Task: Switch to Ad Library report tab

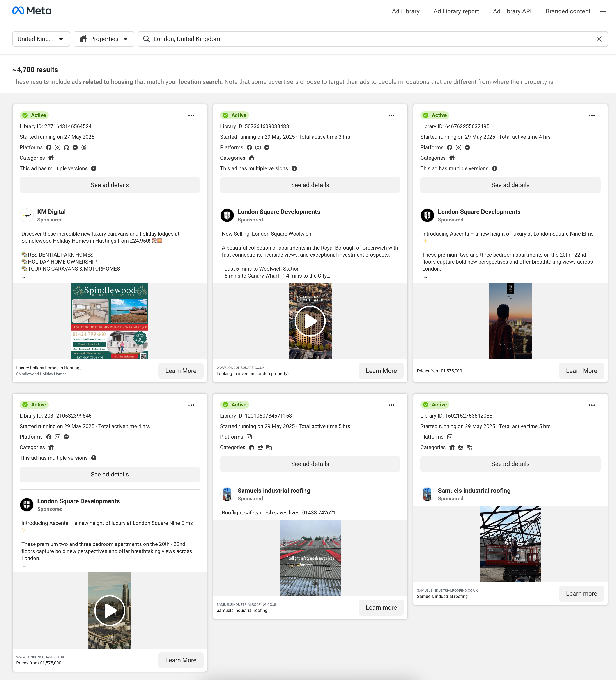Action: coord(456,11)
